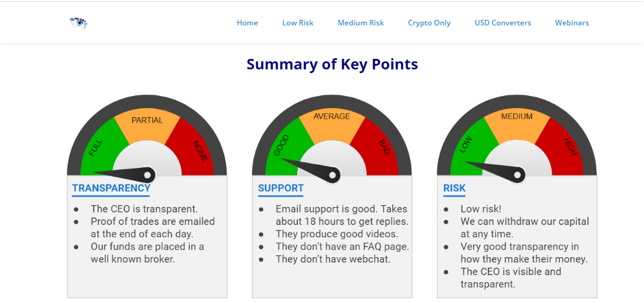Click the green FULL gauge segment
The height and width of the screenshot is (303, 644).
[x=97, y=147]
